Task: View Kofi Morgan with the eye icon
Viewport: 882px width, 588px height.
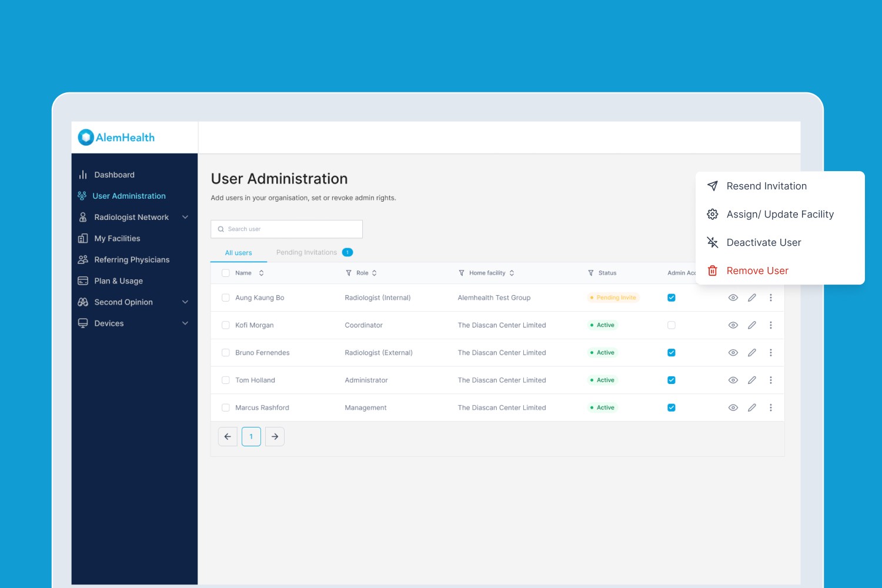Action: [733, 325]
